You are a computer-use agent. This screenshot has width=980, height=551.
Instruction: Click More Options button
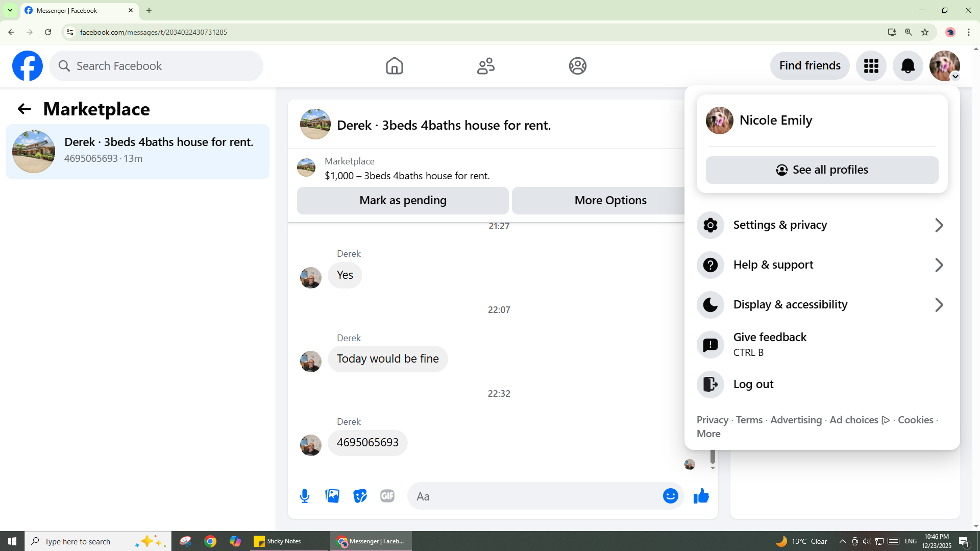pyautogui.click(x=598, y=201)
